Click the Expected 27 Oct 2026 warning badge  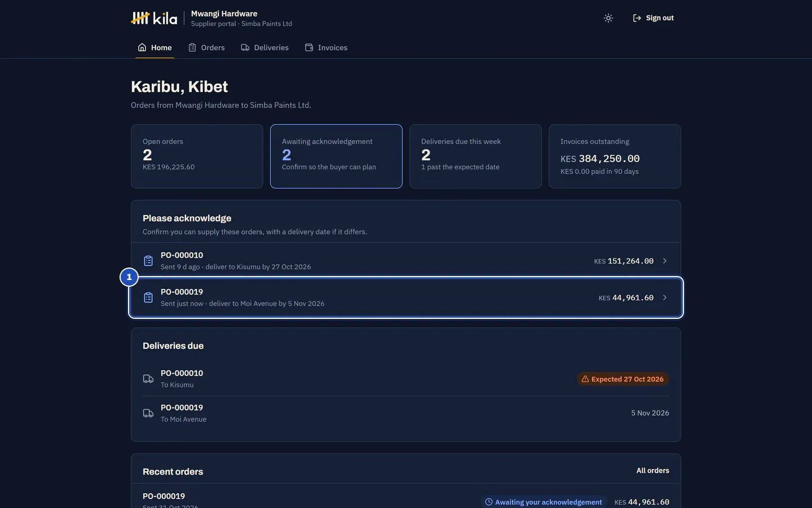pyautogui.click(x=623, y=379)
